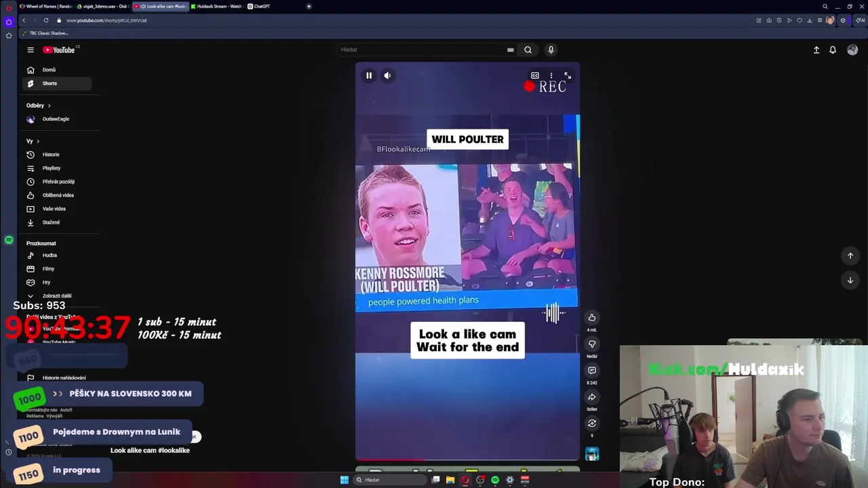This screenshot has width=868, height=488.
Task: Open Spotify from the taskbar
Action: [x=495, y=480]
